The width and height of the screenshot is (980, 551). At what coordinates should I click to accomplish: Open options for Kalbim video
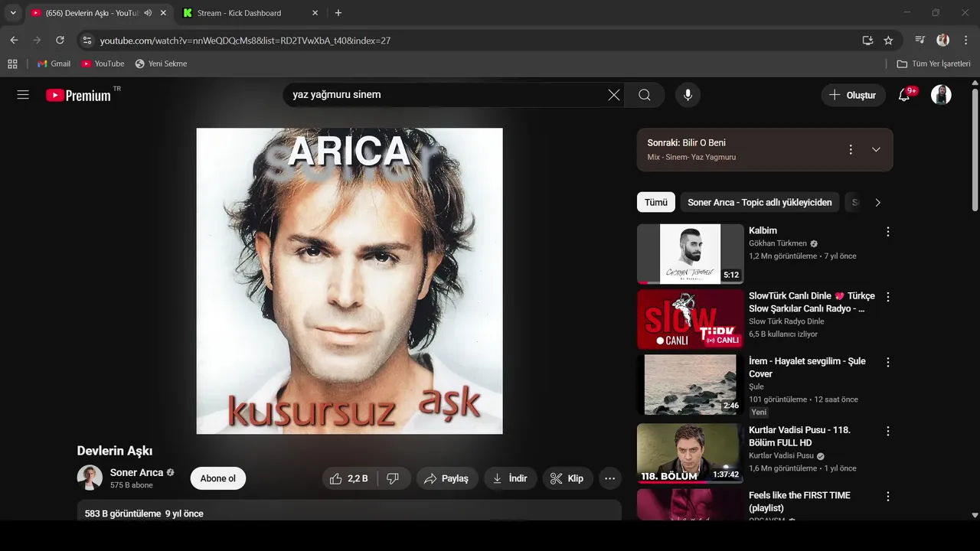click(x=888, y=231)
